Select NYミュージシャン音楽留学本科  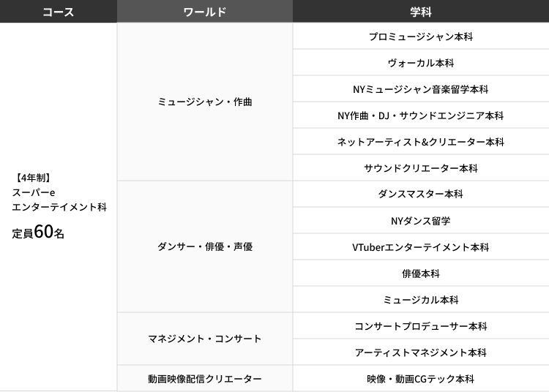point(421,89)
